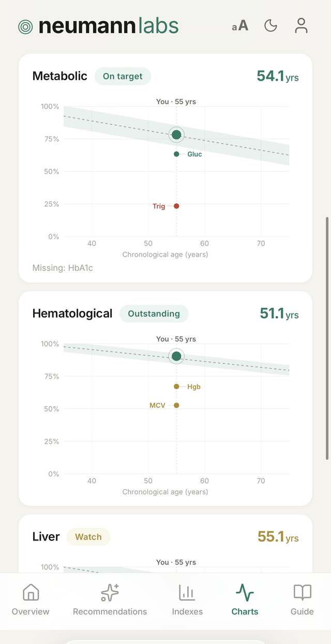Click the Liver 'Watch' badge
Viewport: 331px width, 644px height.
point(88,537)
